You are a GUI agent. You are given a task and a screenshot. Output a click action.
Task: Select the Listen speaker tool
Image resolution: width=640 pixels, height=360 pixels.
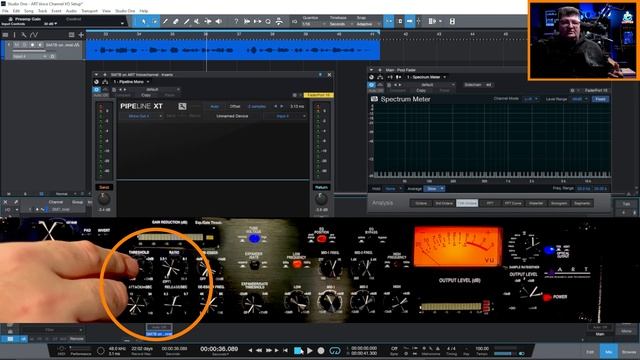pos(219,21)
